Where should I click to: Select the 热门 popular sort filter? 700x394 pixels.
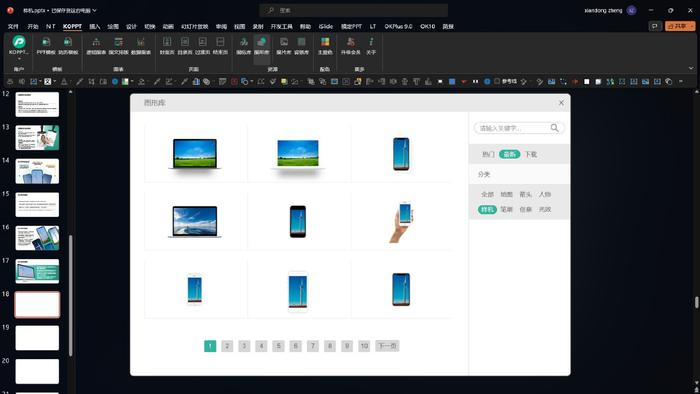click(488, 154)
